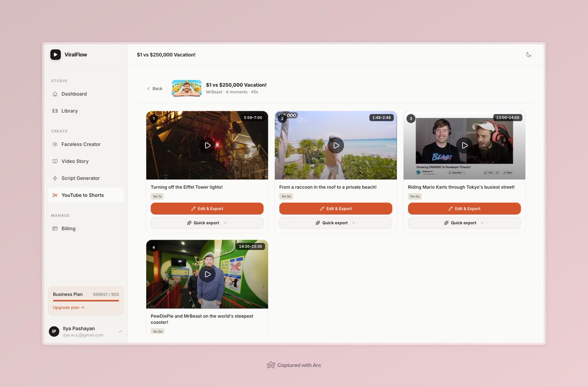Select YouTube to Shorts
Viewport: 588px width, 387px height.
[x=86, y=195]
